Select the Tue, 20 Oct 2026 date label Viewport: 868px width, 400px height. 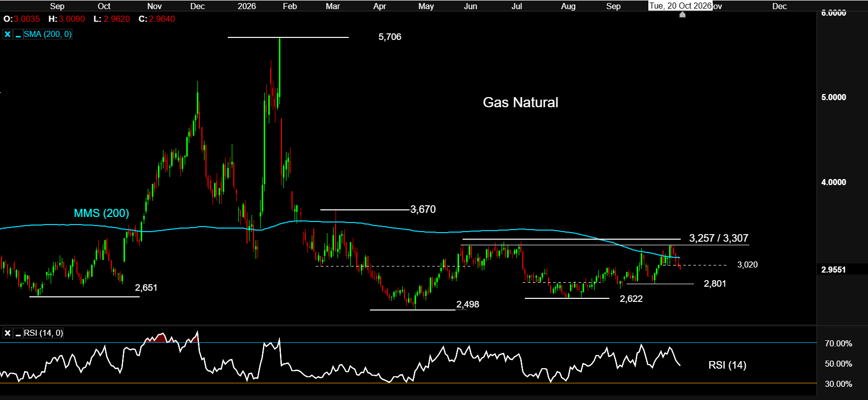point(680,6)
